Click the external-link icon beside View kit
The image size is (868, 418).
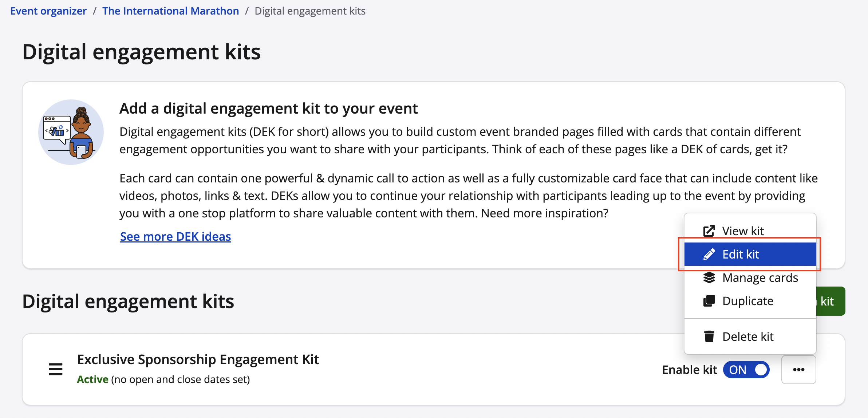(x=709, y=231)
